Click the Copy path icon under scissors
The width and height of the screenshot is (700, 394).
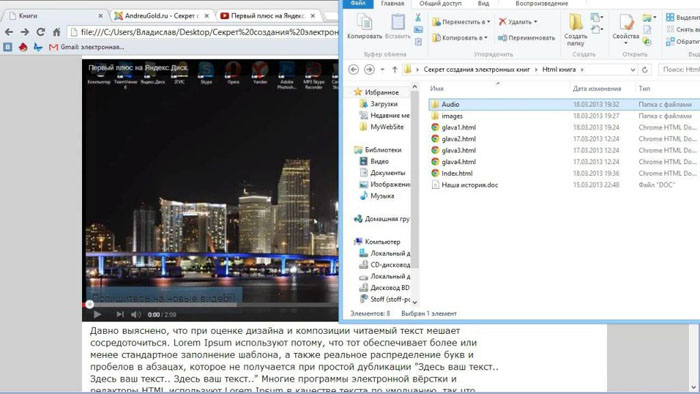coord(418,29)
